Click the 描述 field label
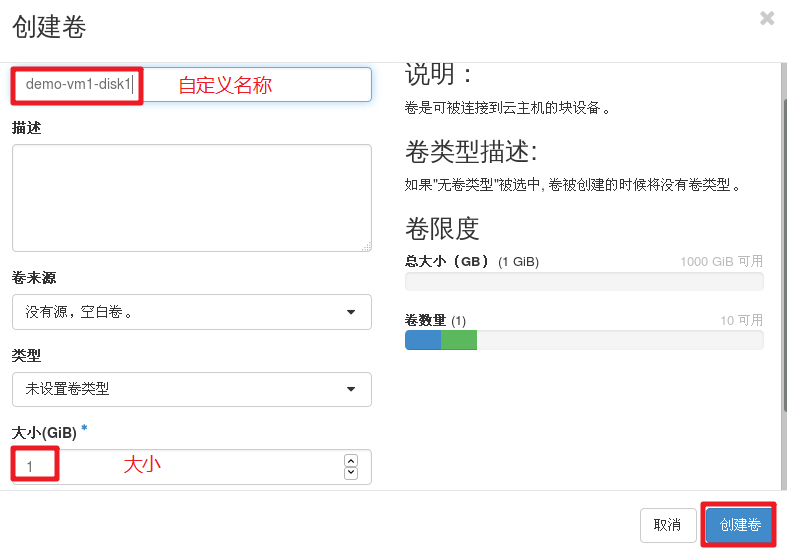The image size is (787, 559). 27,128
